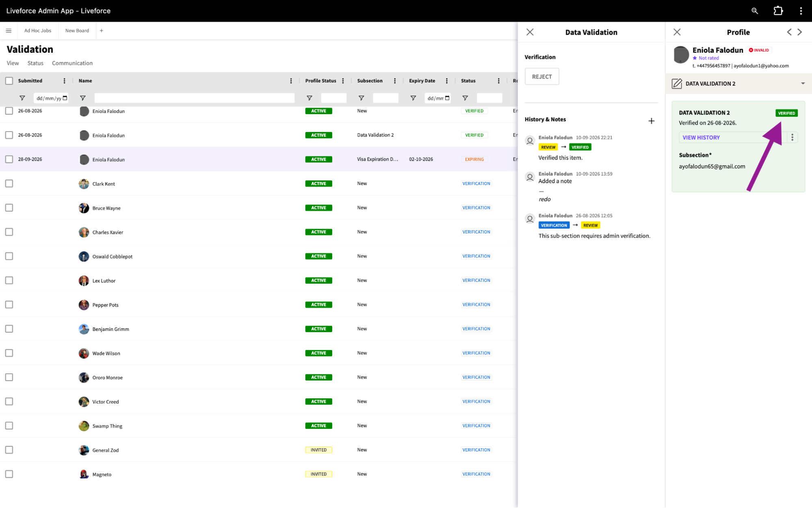The height and width of the screenshot is (508, 812).
Task: Click the Reject button
Action: click(541, 76)
